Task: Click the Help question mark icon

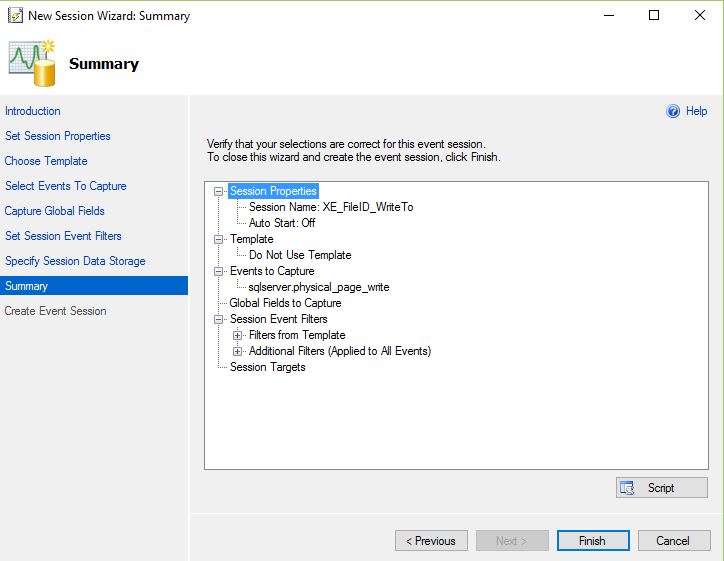Action: (673, 111)
